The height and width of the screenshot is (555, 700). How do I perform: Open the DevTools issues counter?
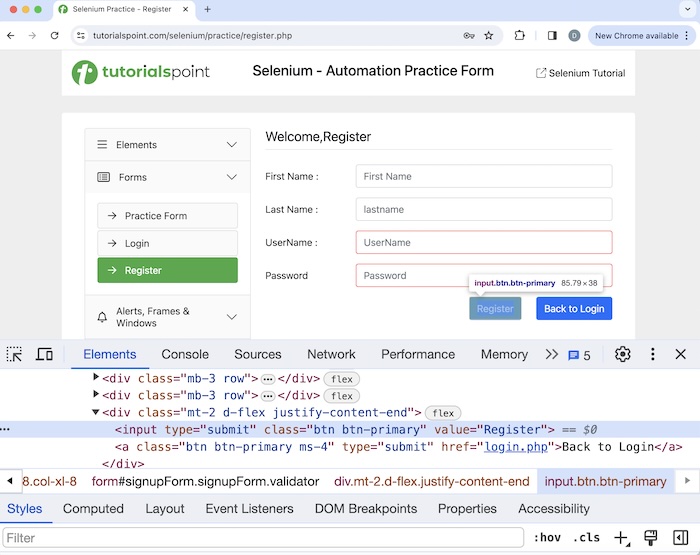point(579,355)
